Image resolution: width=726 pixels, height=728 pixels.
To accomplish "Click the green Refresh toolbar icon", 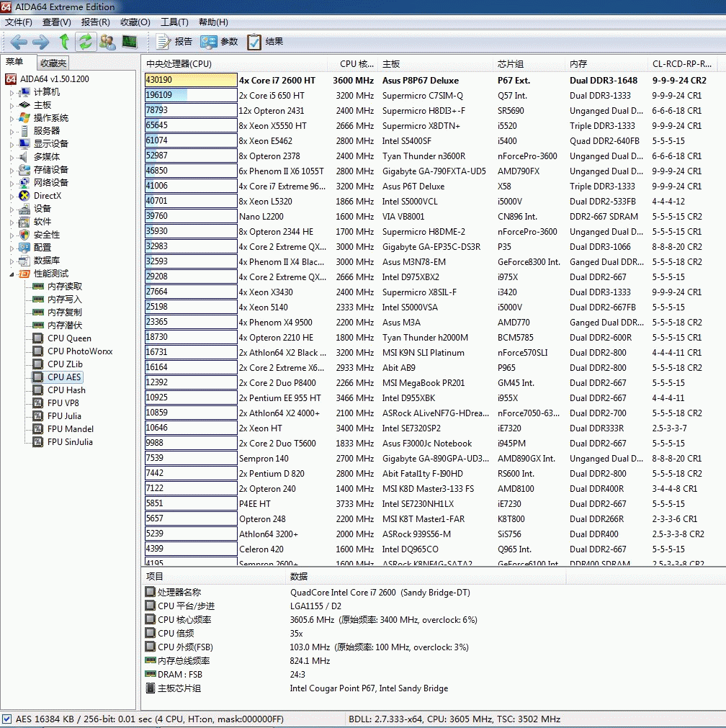I will [86, 42].
